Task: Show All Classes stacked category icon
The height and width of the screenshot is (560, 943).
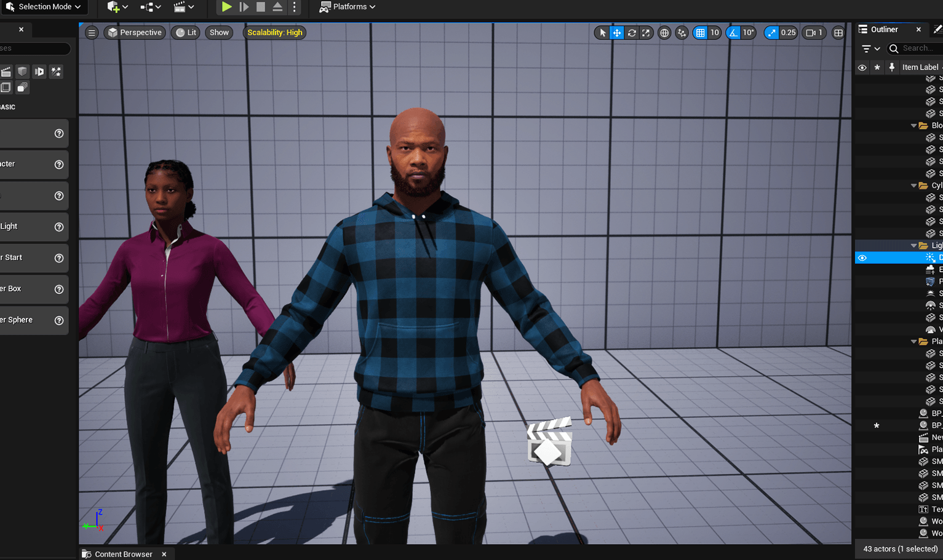Action: [23, 88]
